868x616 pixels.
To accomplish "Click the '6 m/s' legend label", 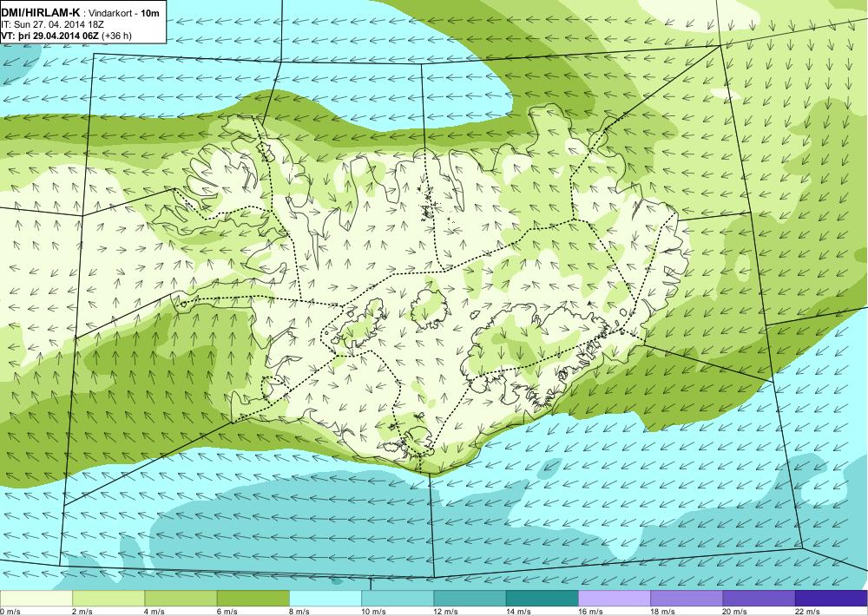I will pos(227,612).
